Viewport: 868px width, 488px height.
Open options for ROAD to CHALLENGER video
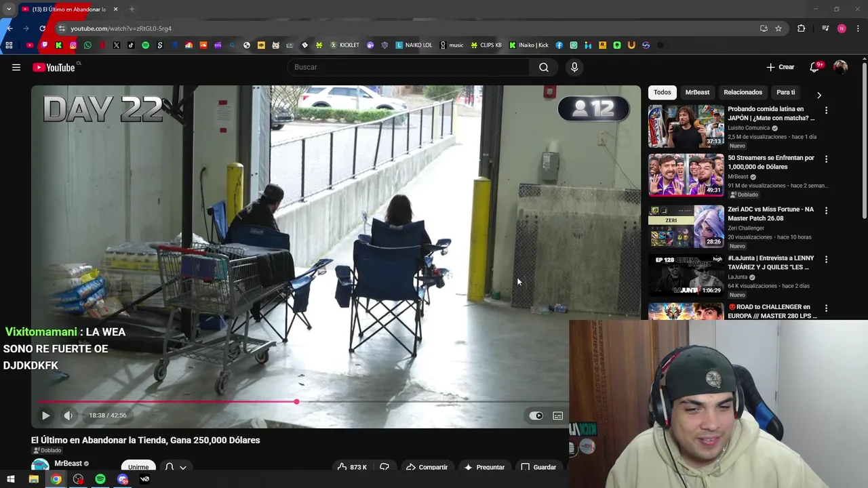tap(826, 308)
